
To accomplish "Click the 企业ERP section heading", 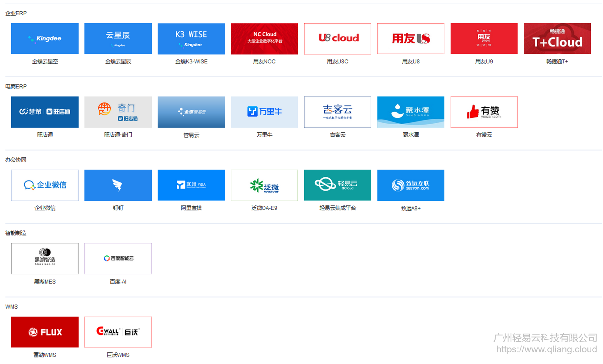I will point(16,13).
